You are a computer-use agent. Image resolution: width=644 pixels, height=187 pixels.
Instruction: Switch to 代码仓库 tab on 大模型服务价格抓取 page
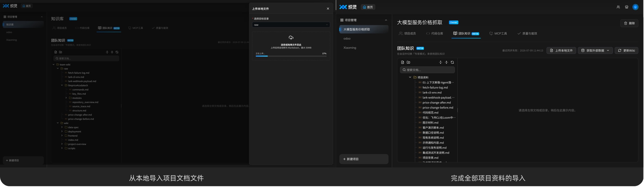pos(434,33)
